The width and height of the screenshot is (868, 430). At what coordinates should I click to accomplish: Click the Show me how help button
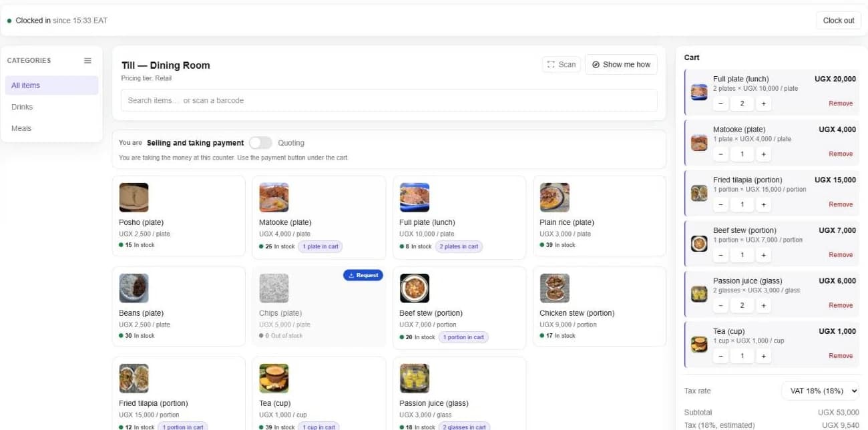coord(621,65)
